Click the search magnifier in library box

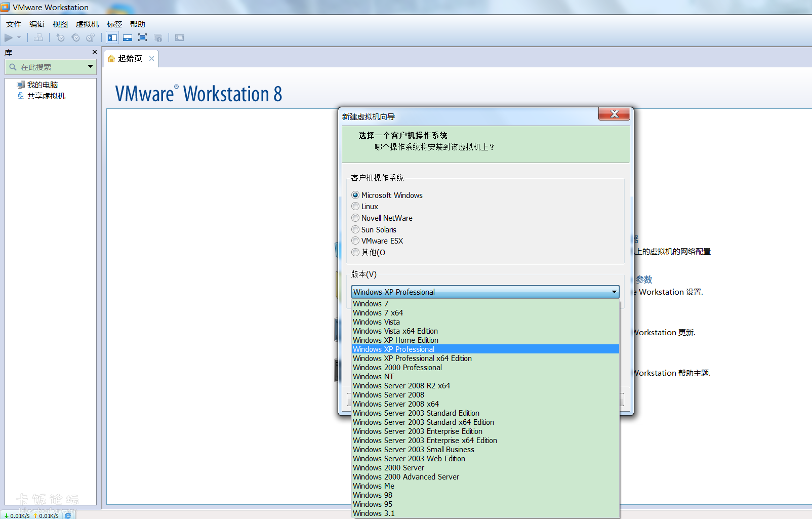pos(13,67)
